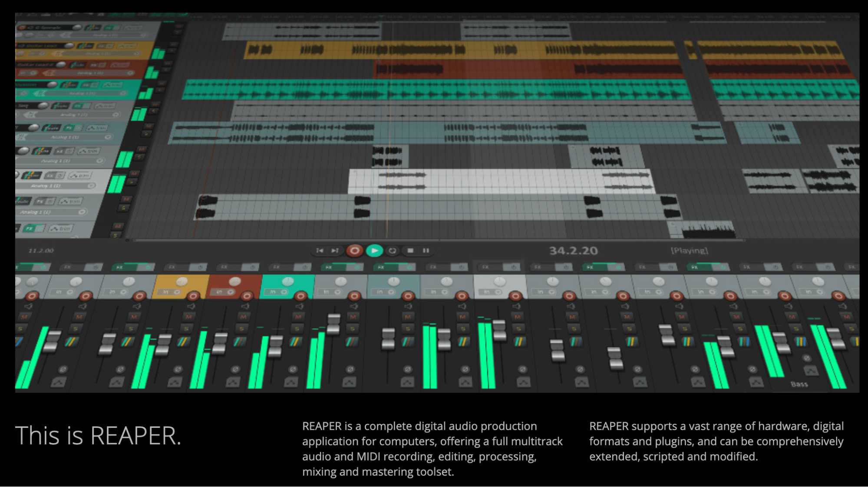Click volume knob on orange Guitar Lead track
Image resolution: width=868 pixels, height=487 pixels.
tap(69, 46)
